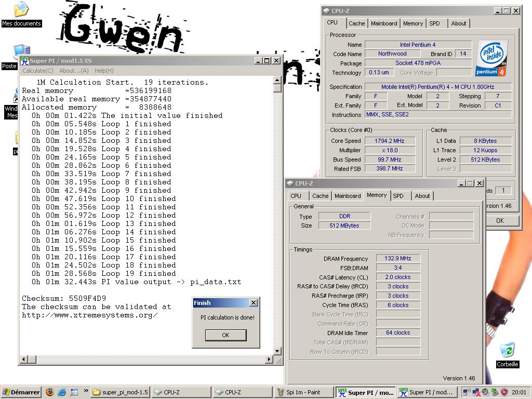Click the Code Name value Northwood
This screenshot has height=399, width=532.
[x=392, y=54]
